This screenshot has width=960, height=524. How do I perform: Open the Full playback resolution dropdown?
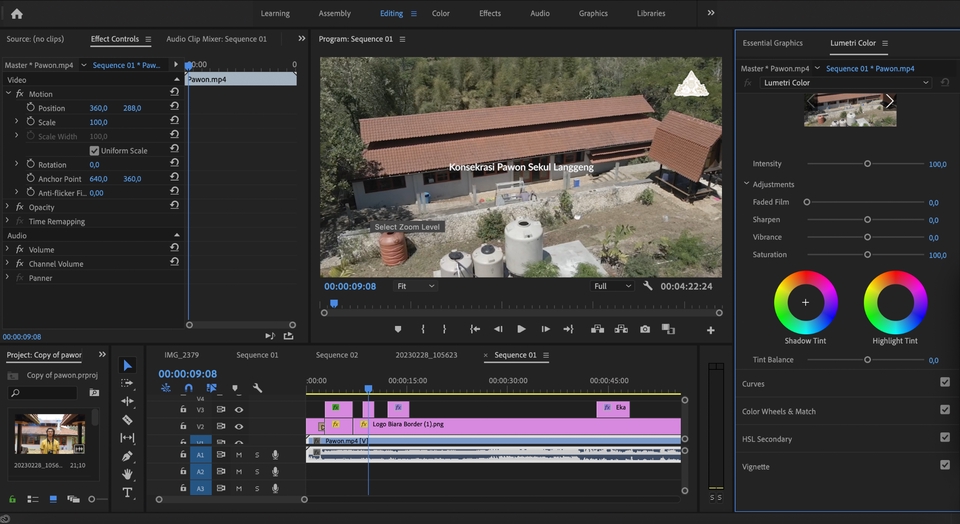click(x=612, y=286)
